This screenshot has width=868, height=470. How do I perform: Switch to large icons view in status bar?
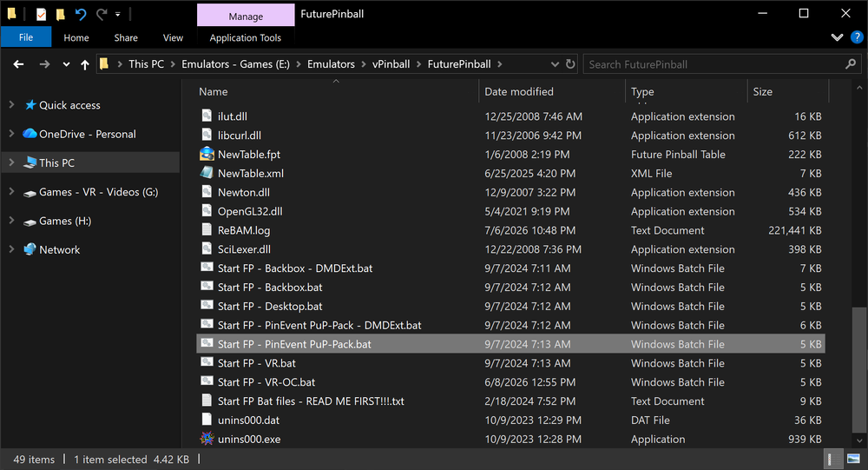(853, 459)
